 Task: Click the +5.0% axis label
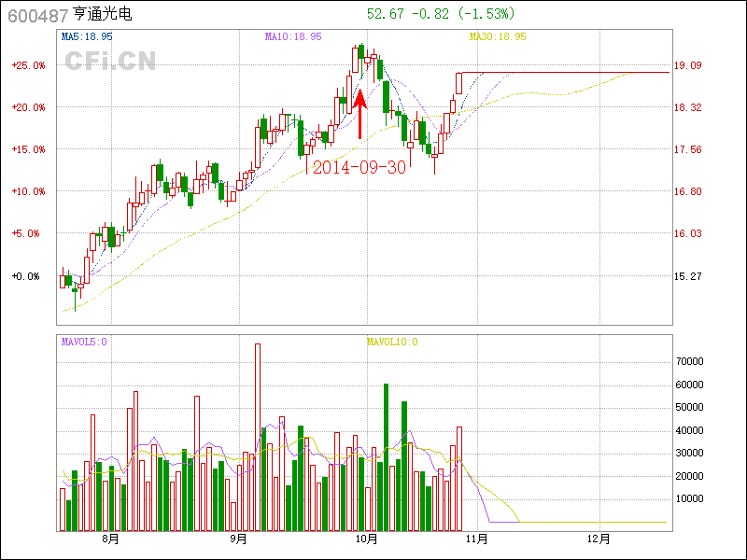[x=25, y=233]
